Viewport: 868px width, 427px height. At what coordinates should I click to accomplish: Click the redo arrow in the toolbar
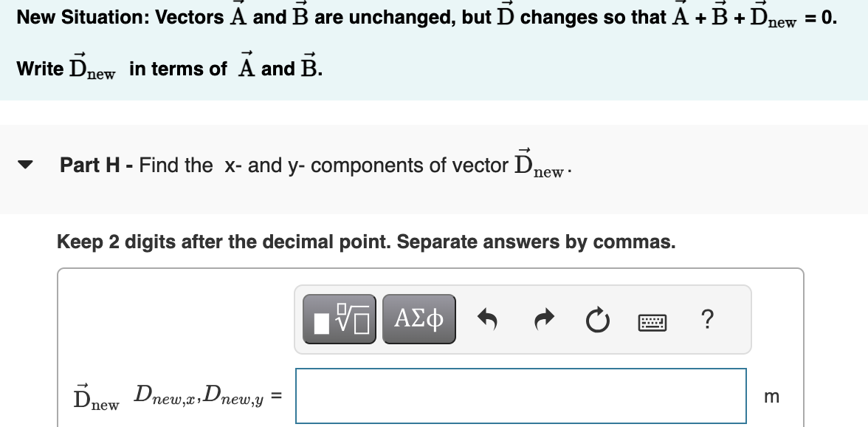(545, 318)
